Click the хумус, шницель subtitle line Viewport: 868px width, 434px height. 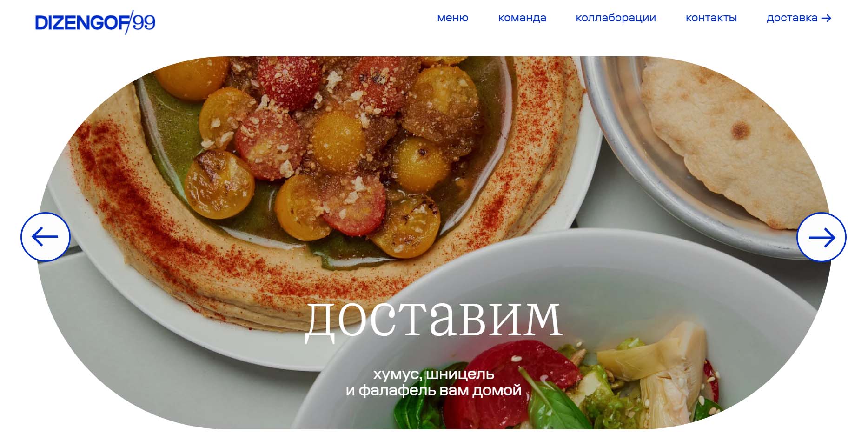[434, 374]
